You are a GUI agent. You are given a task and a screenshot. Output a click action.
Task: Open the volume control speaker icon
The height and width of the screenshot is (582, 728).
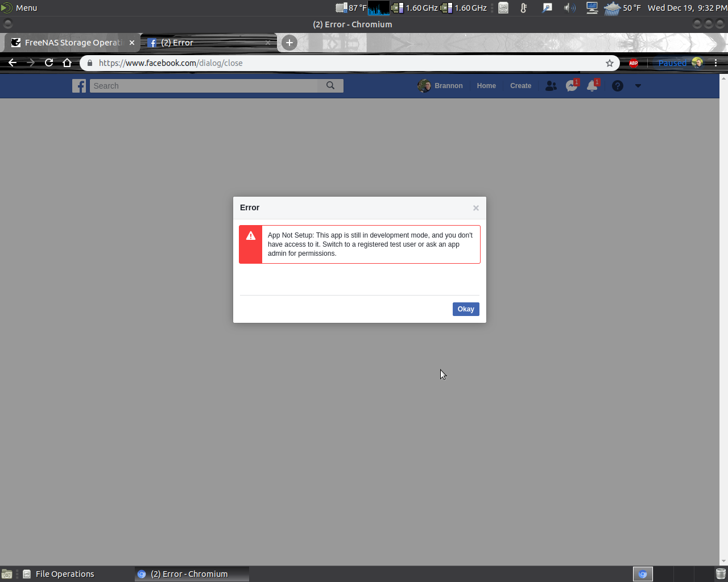570,8
